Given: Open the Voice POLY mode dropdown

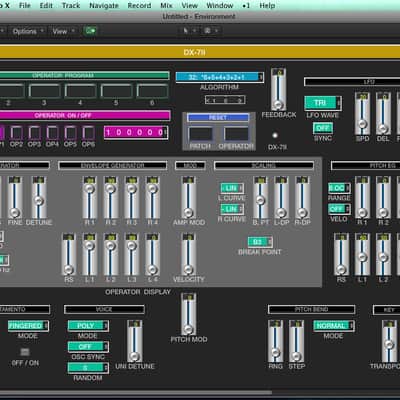Looking at the screenshot, I should coord(88,326).
